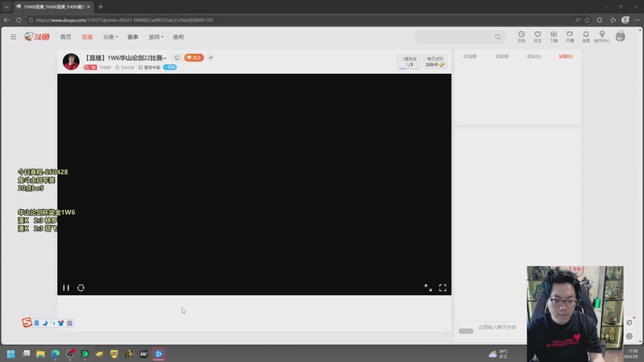This screenshot has height=362, width=644.
Task: Expand the 游戏 games dropdown
Action: tap(155, 37)
